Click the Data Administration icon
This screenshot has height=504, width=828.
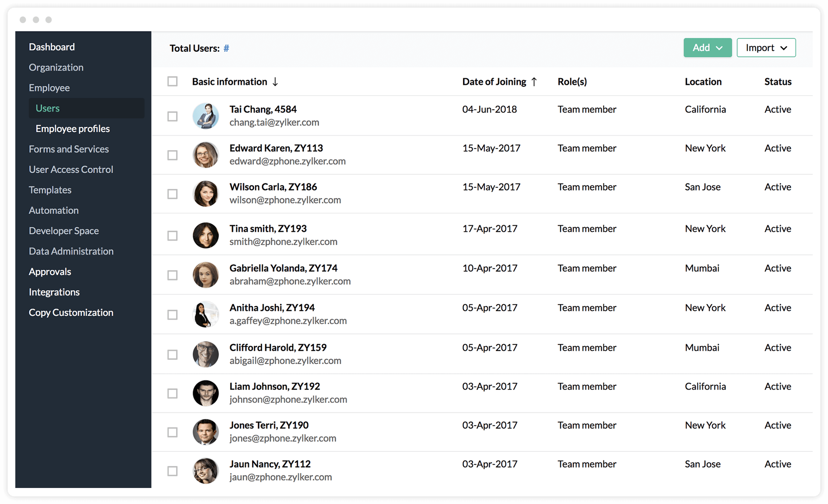(x=71, y=251)
